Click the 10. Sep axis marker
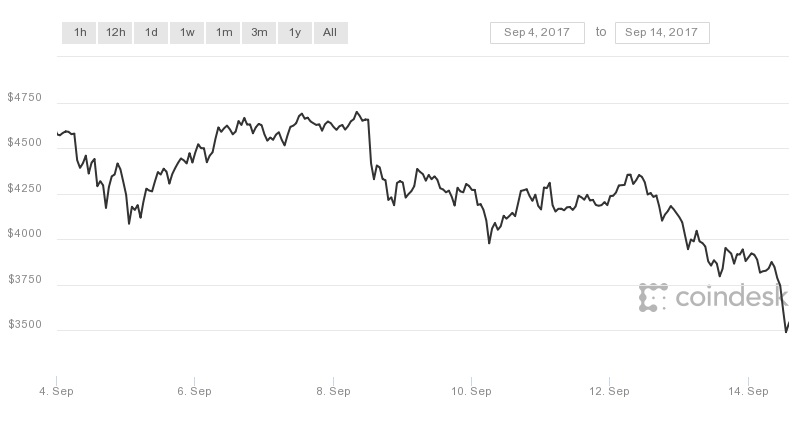 coord(471,391)
